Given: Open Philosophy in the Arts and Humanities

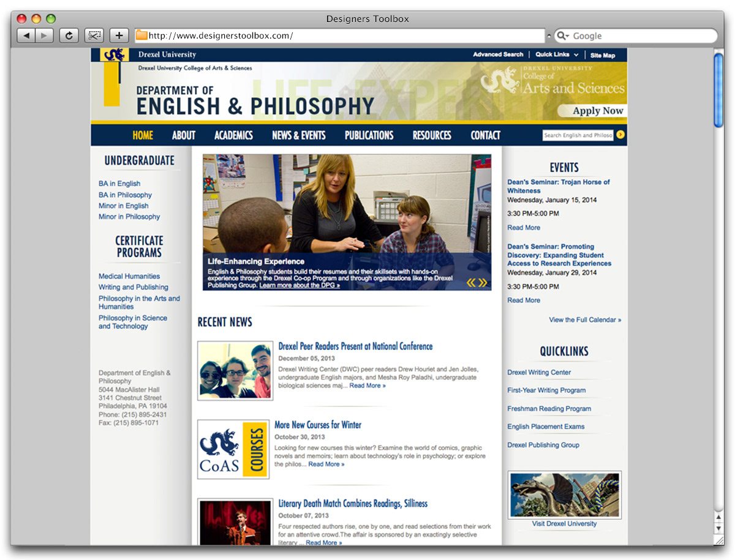Looking at the screenshot, I should coord(140,302).
